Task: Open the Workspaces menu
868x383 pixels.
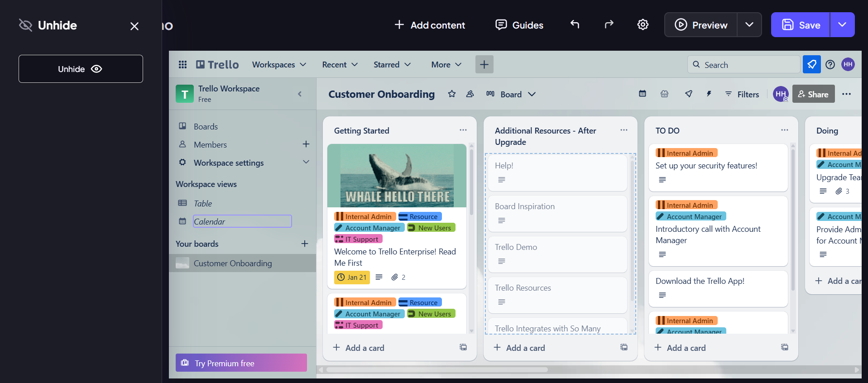Action: click(x=279, y=65)
